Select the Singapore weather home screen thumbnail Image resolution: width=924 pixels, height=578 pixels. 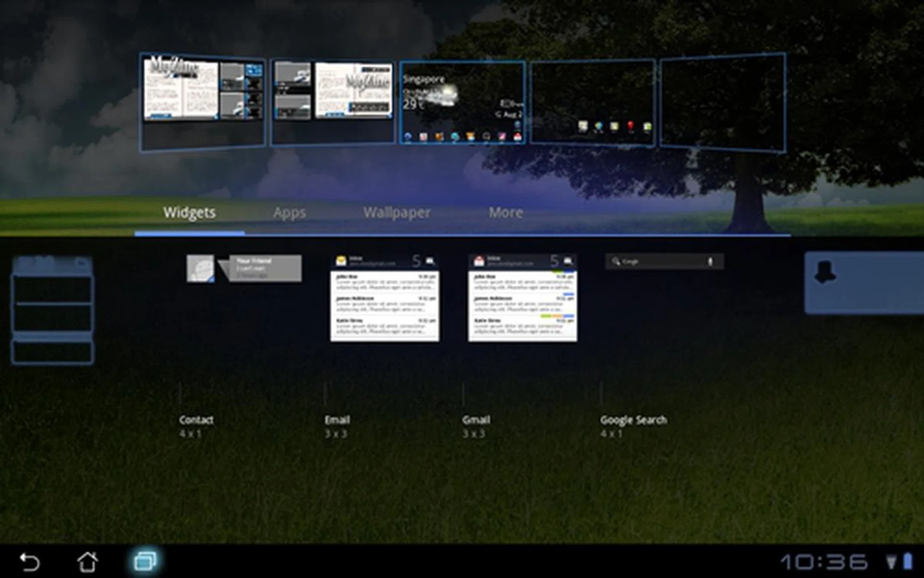click(462, 102)
